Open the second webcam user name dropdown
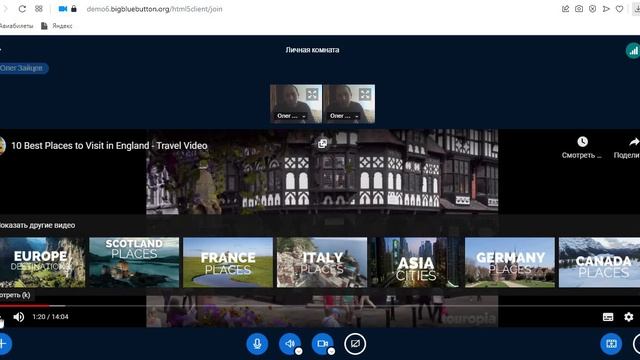The width and height of the screenshot is (640, 360). (344, 116)
